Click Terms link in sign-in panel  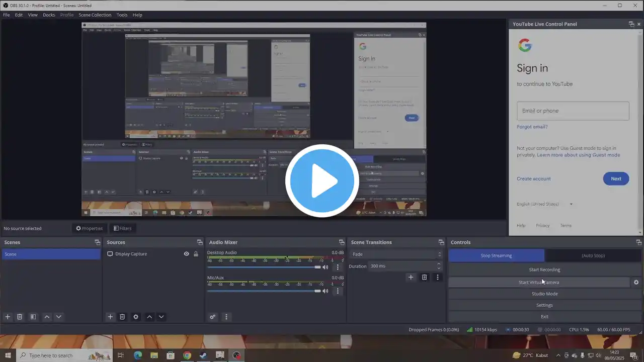[x=566, y=225]
